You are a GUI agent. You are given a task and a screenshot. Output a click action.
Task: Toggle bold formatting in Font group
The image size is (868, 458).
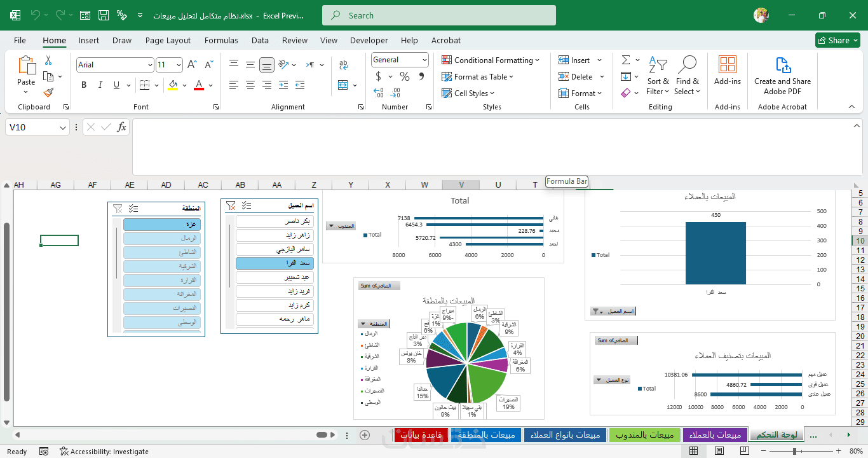click(x=84, y=85)
